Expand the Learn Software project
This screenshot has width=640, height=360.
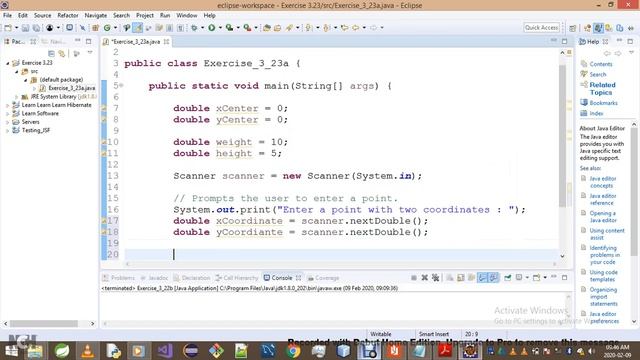pos(7,113)
